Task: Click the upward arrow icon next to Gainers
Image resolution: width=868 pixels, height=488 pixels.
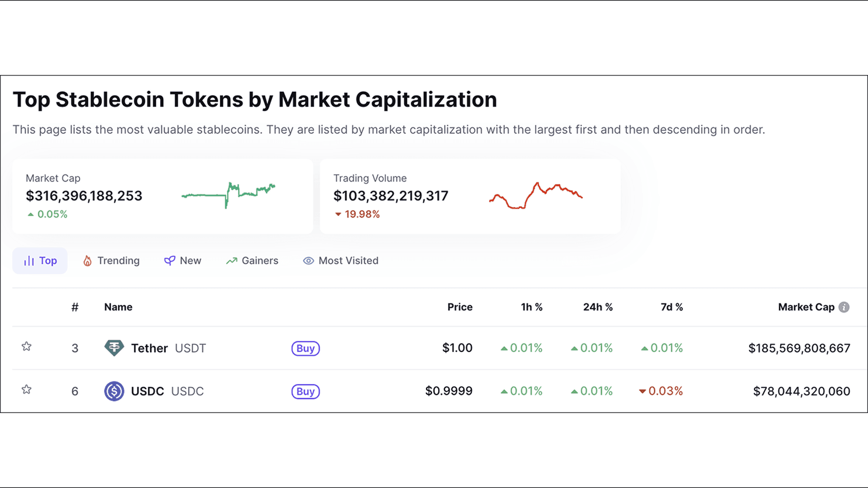Action: (230, 261)
